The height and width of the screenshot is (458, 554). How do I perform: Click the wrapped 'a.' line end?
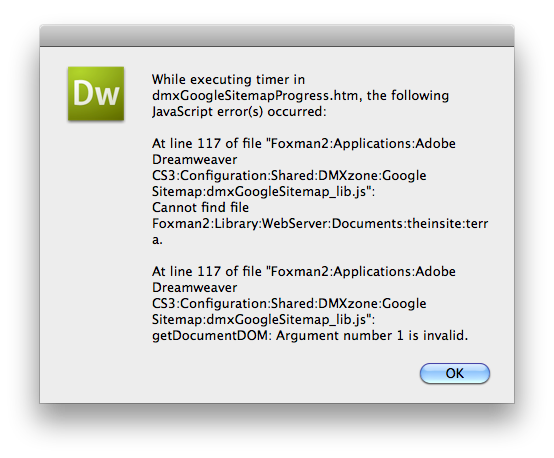coord(157,240)
